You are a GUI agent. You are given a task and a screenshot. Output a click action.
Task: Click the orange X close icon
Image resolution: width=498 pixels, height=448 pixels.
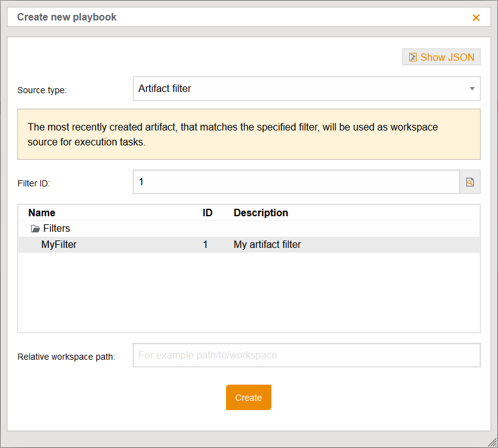click(x=476, y=17)
